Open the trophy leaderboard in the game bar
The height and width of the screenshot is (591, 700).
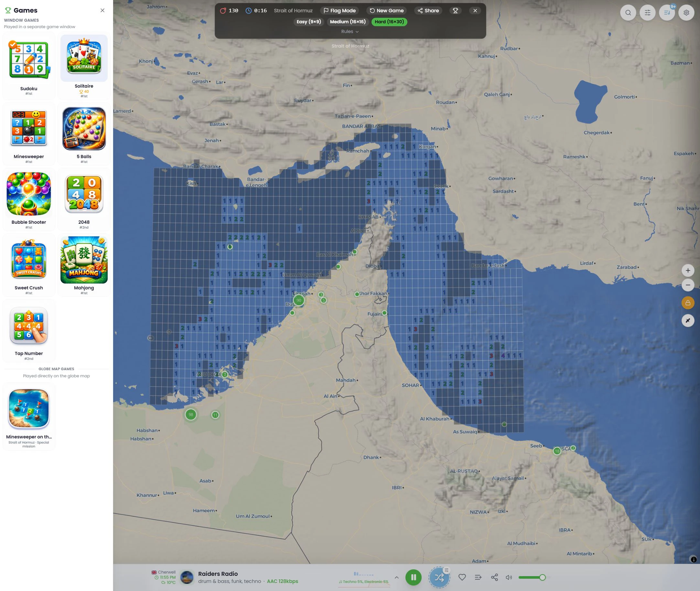(x=455, y=10)
